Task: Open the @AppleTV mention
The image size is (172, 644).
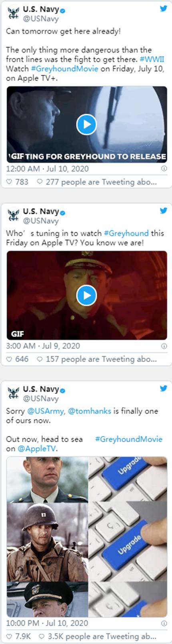Action: [x=37, y=449]
